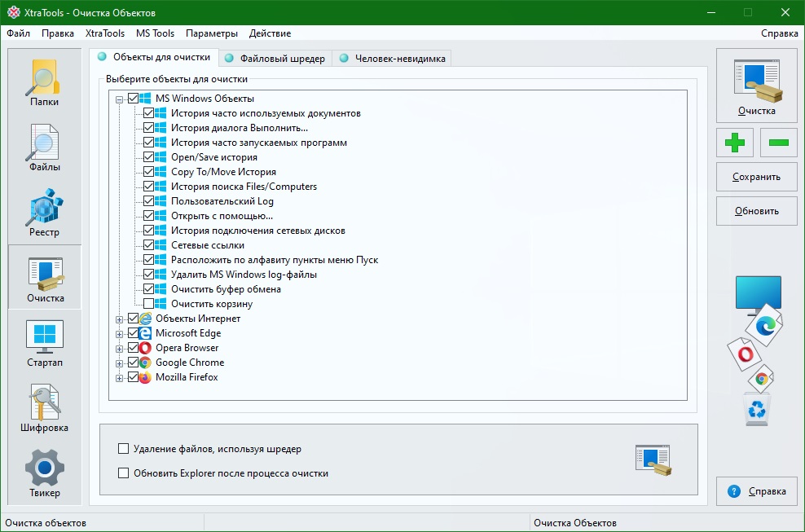Click the green minus remove button
805x532 pixels.
778,143
